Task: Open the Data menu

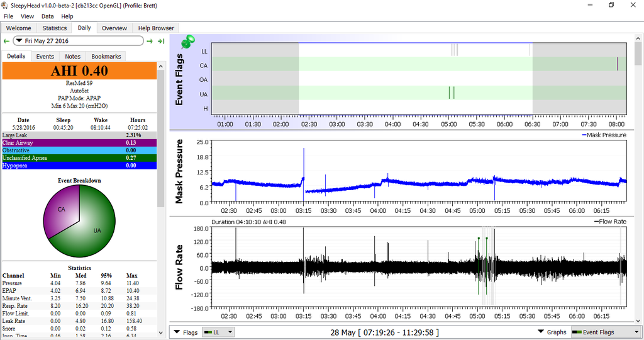Action: point(47,16)
